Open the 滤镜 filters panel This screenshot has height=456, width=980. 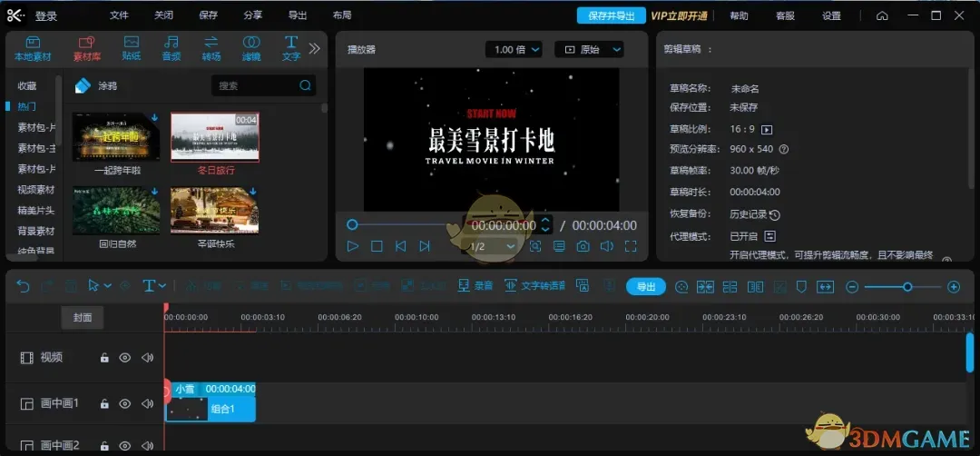pyautogui.click(x=251, y=49)
